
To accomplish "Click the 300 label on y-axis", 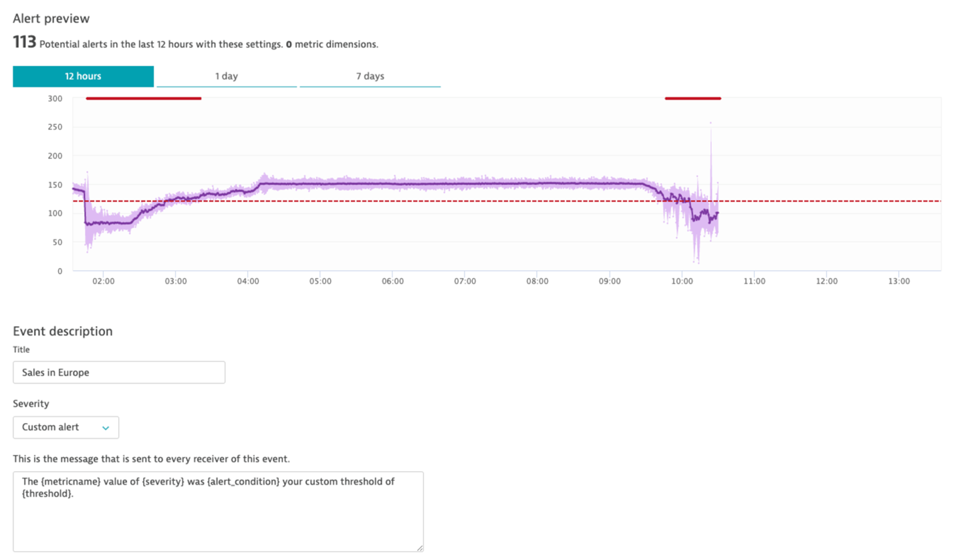I will [55, 98].
